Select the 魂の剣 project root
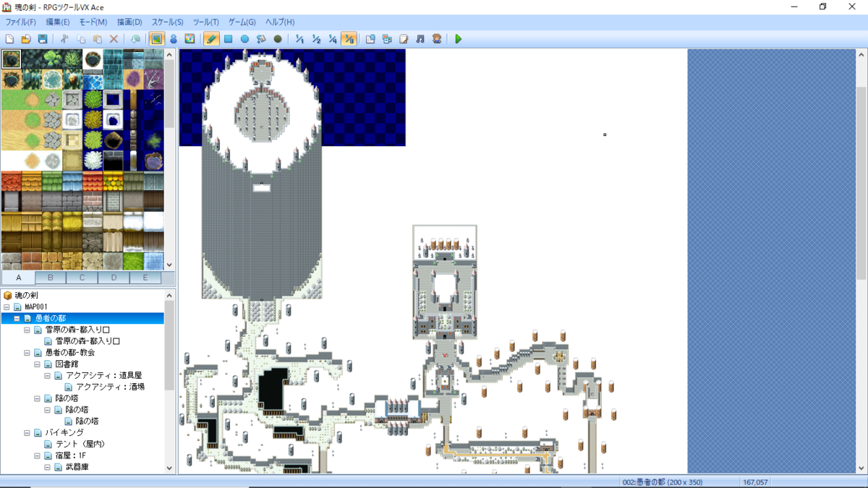Viewport: 868px width, 488px height. coord(26,295)
